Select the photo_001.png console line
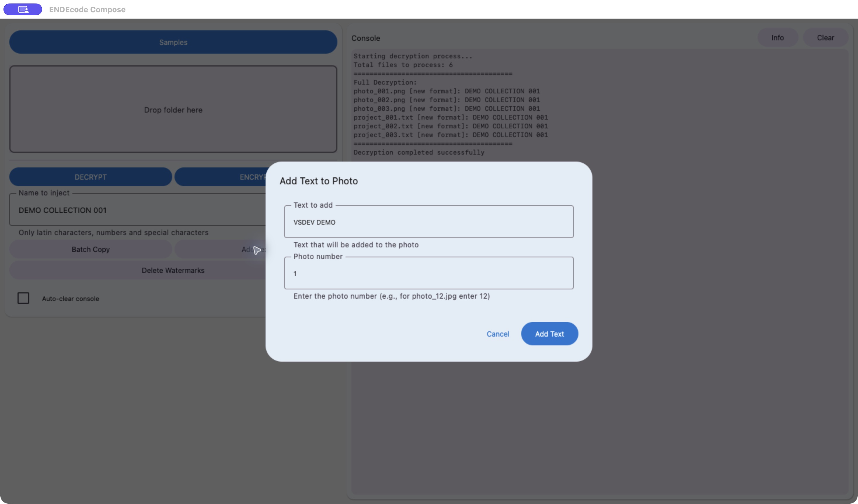 coord(447,91)
